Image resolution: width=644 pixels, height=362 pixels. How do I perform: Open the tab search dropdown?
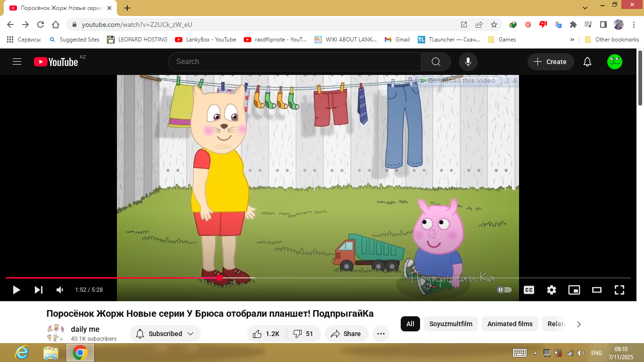click(585, 8)
